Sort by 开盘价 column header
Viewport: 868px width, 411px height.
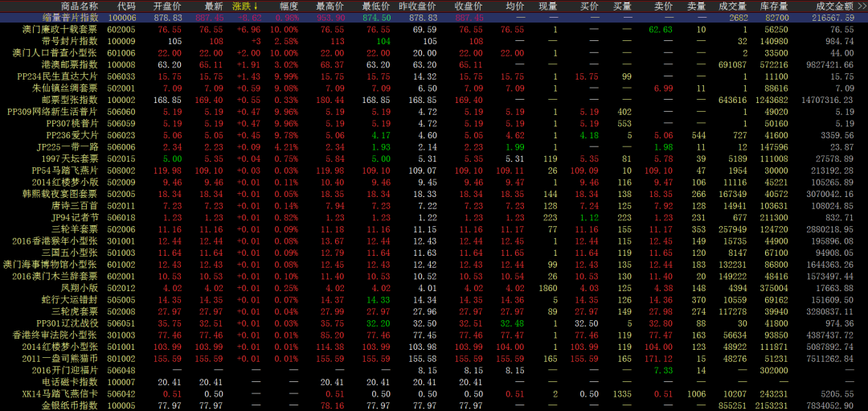tap(168, 6)
